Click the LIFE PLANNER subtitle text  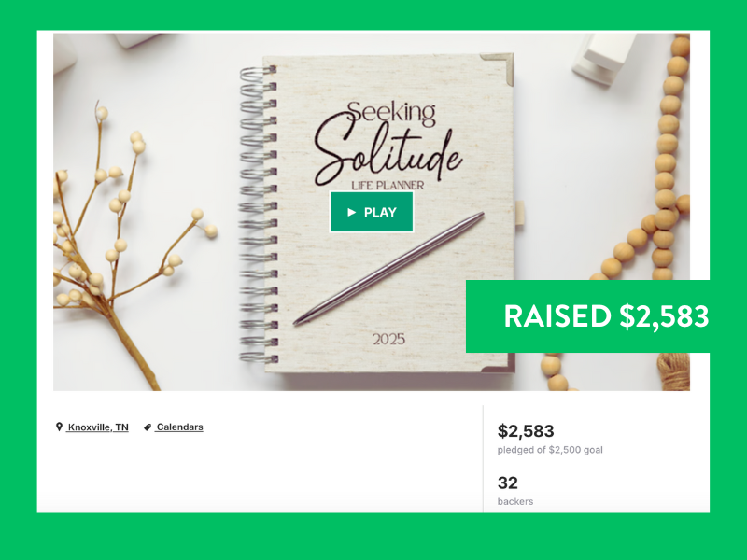(388, 185)
